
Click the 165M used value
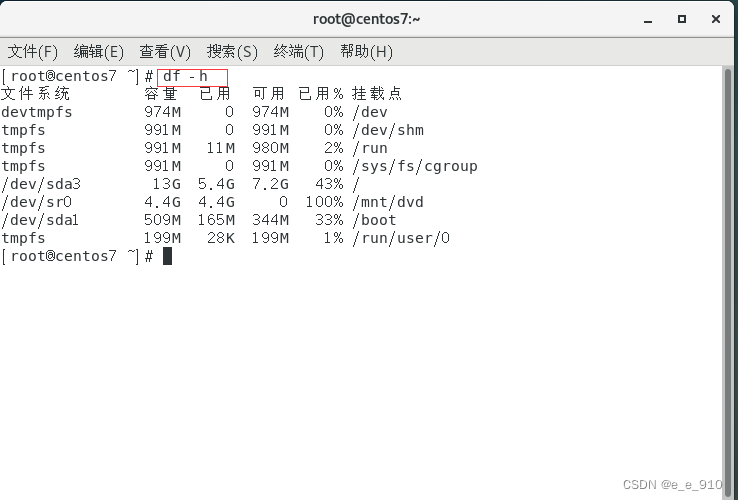click(x=216, y=220)
